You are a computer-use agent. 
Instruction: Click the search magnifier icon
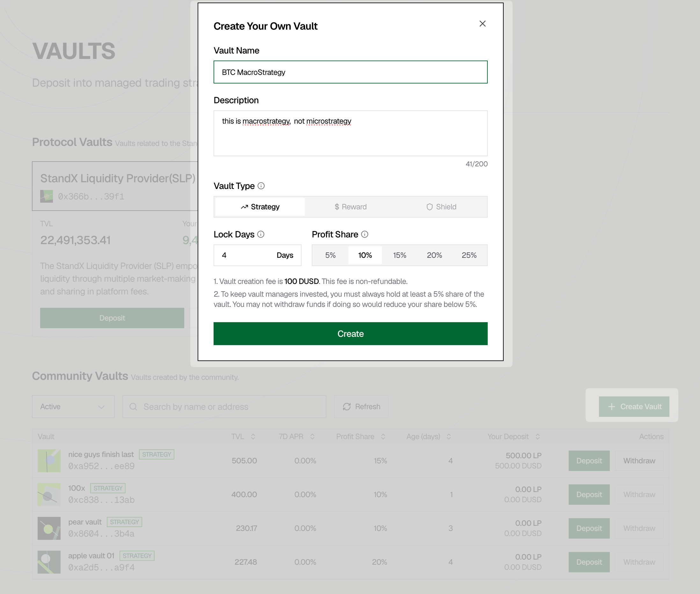[133, 407]
